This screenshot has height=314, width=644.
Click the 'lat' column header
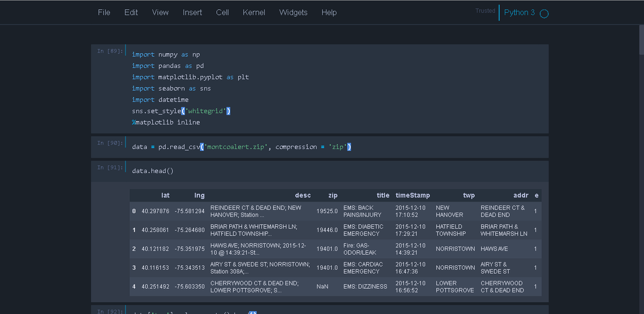tap(165, 195)
